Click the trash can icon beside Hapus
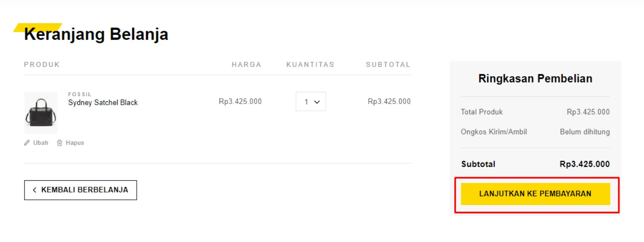 point(59,143)
